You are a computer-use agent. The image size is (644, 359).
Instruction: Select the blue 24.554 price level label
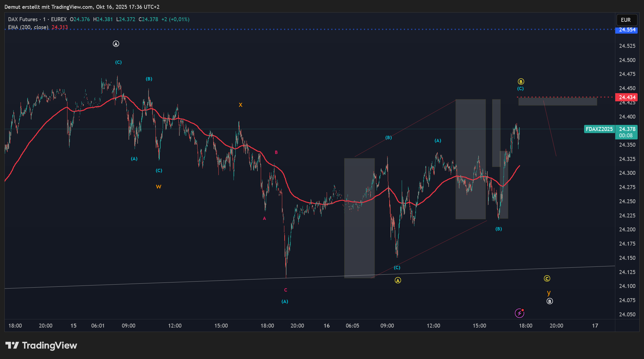[x=627, y=30]
